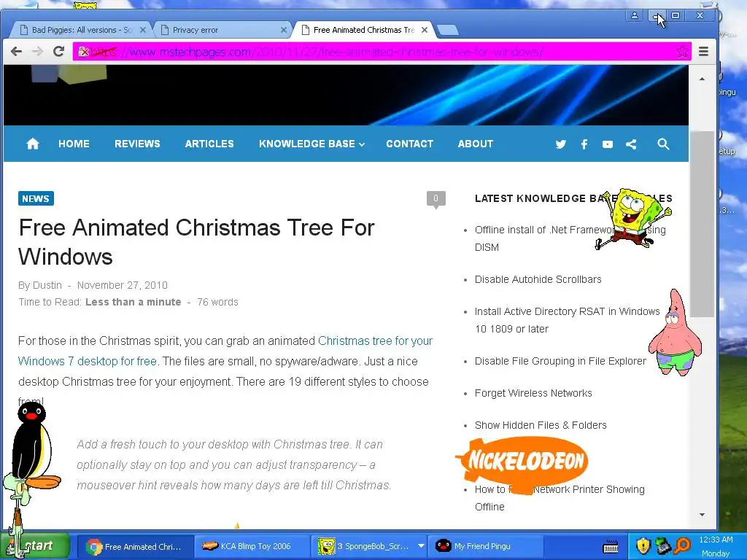Viewport: 747px width, 560px height.
Task: Open the ARTICLES menu item
Action: [x=209, y=144]
